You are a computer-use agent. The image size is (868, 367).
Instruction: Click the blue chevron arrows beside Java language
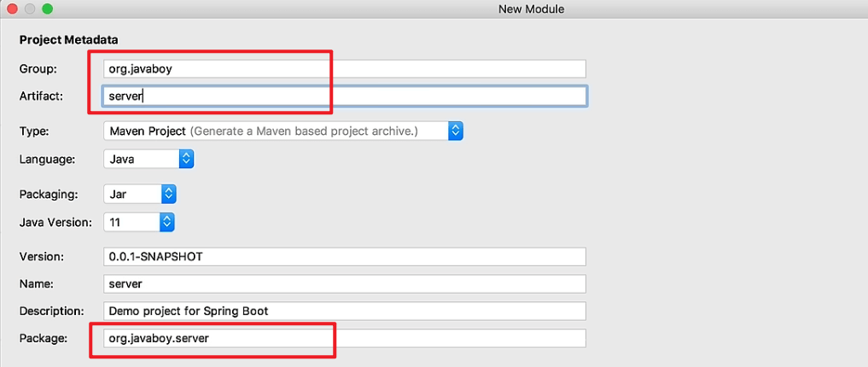click(x=187, y=159)
